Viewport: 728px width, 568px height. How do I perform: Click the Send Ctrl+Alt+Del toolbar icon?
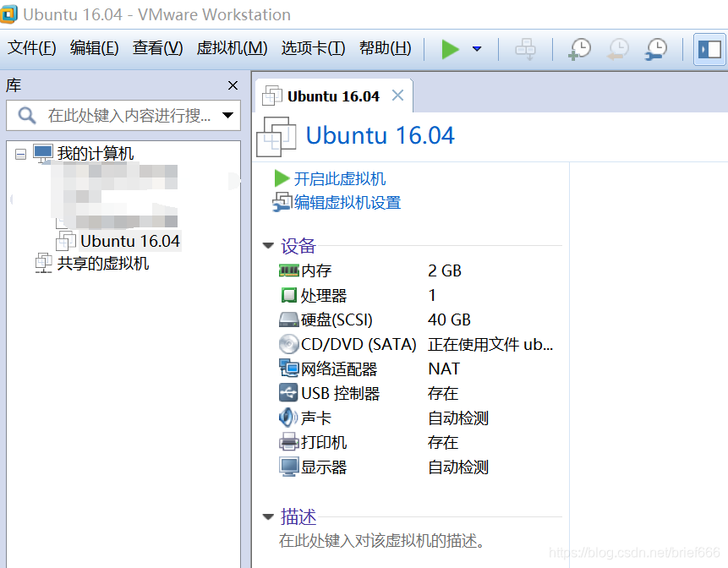[526, 49]
